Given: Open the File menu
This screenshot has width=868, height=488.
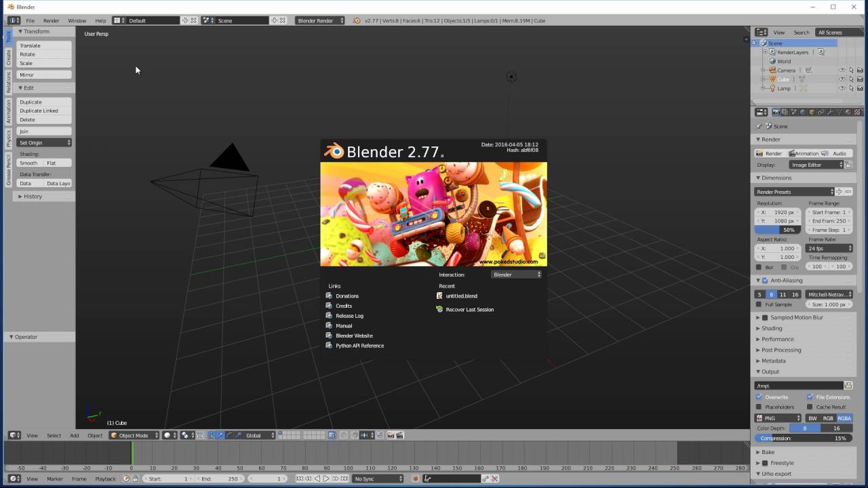Looking at the screenshot, I should point(31,20).
